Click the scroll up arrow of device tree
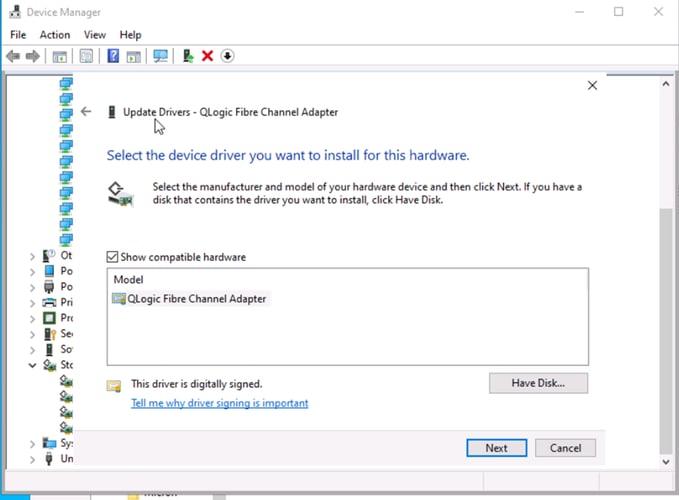The height and width of the screenshot is (500, 679). click(666, 84)
